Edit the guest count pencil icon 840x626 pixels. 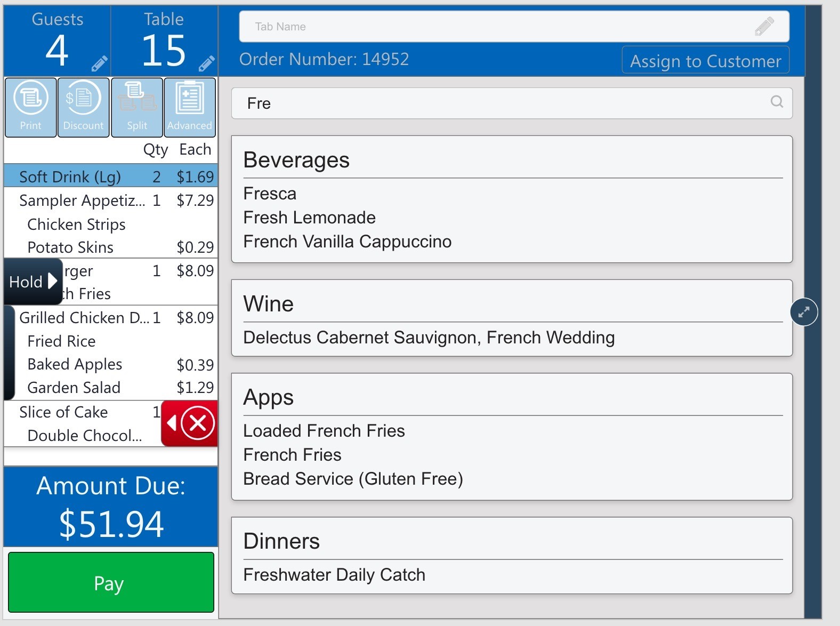pyautogui.click(x=99, y=63)
